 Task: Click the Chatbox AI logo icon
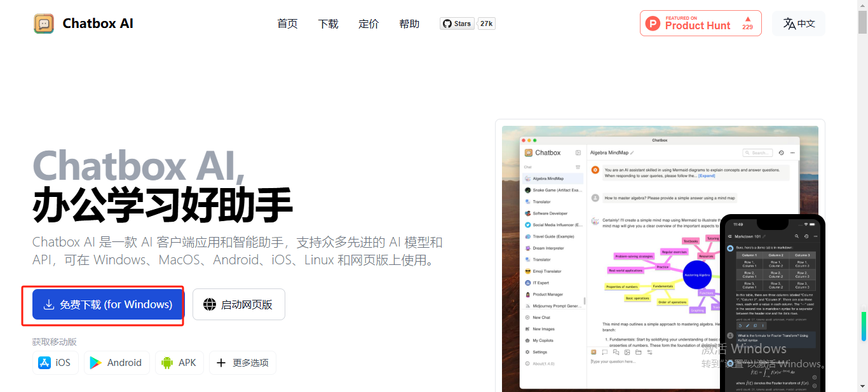coord(44,24)
